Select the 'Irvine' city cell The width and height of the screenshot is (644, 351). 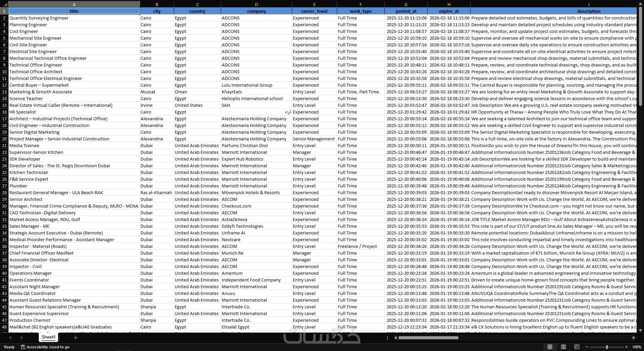157,105
